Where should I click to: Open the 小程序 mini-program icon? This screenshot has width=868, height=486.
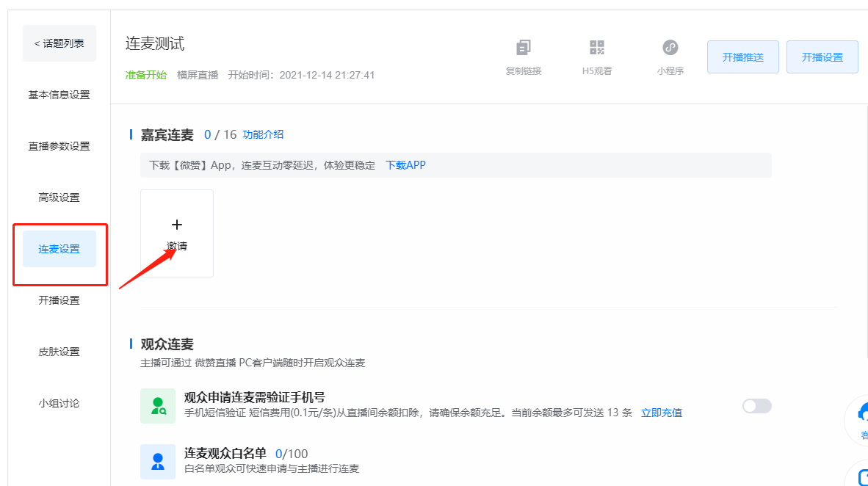pos(670,48)
